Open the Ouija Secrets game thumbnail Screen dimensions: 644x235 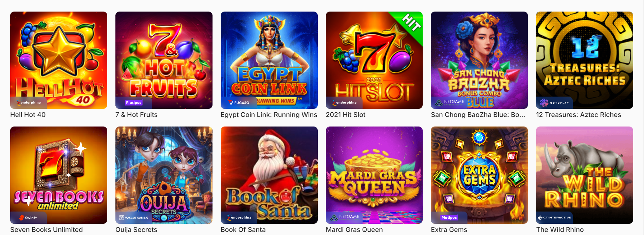(164, 175)
